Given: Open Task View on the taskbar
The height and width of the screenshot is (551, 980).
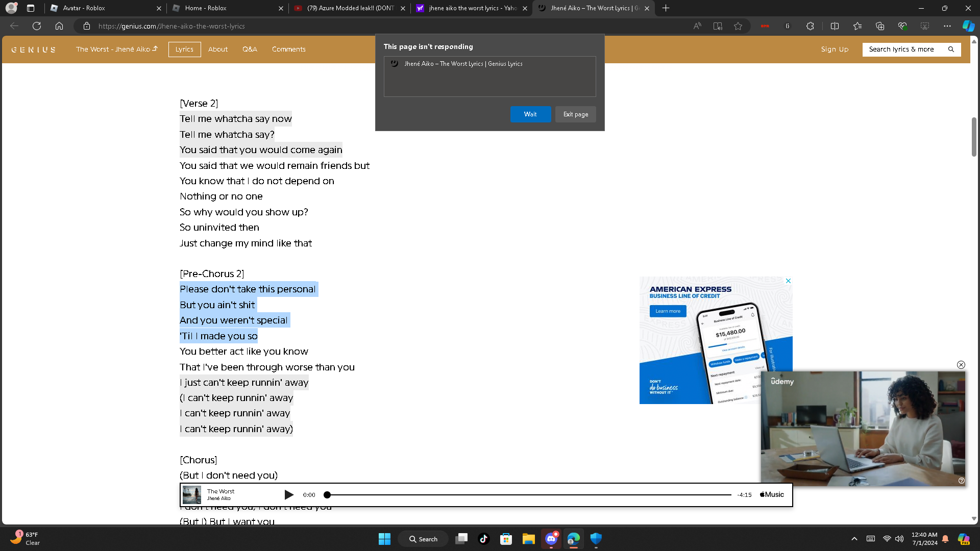Looking at the screenshot, I should tap(461, 539).
